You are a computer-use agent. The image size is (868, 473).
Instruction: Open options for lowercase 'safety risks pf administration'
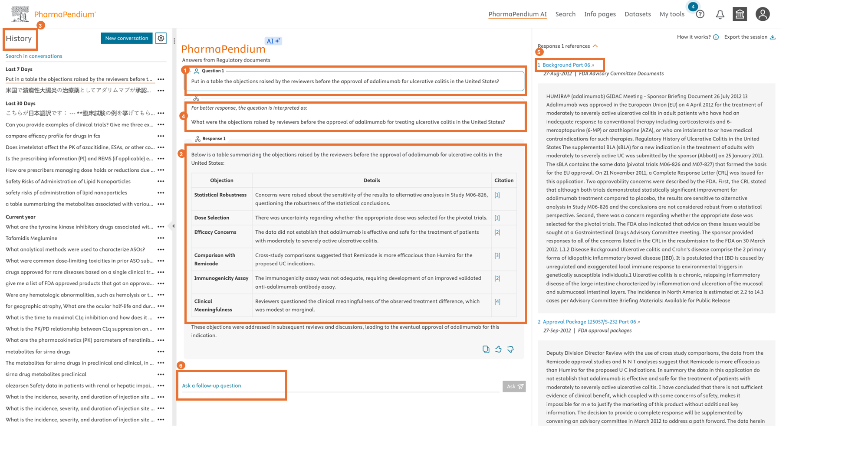(161, 192)
